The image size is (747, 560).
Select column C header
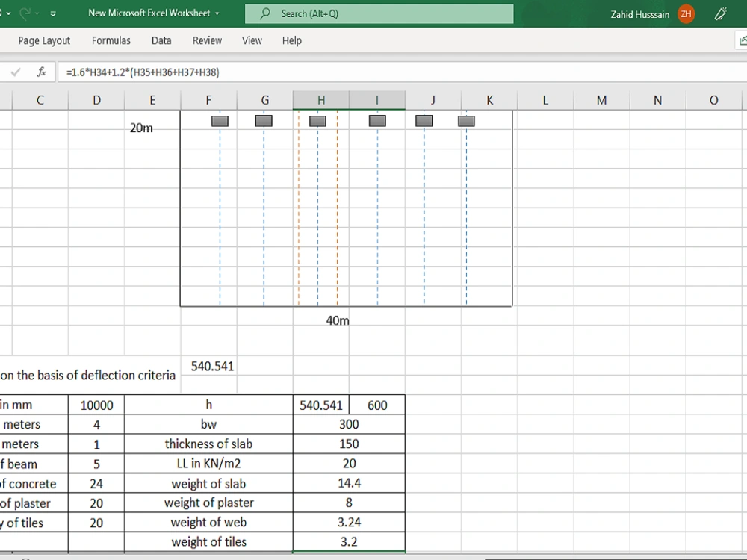click(x=40, y=100)
